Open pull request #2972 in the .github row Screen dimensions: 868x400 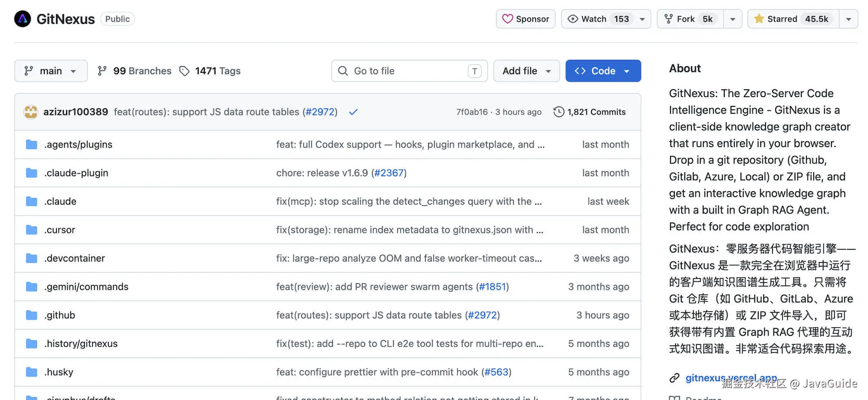pyautogui.click(x=482, y=315)
